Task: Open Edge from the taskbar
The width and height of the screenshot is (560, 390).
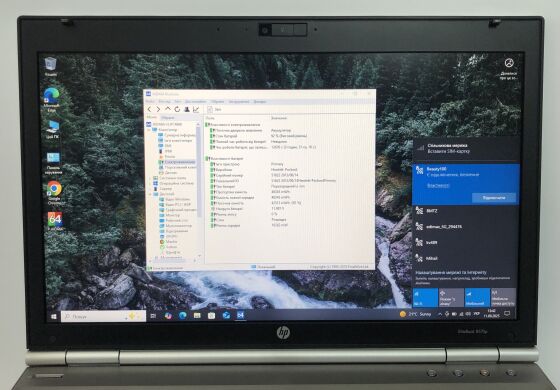Action: (182, 316)
